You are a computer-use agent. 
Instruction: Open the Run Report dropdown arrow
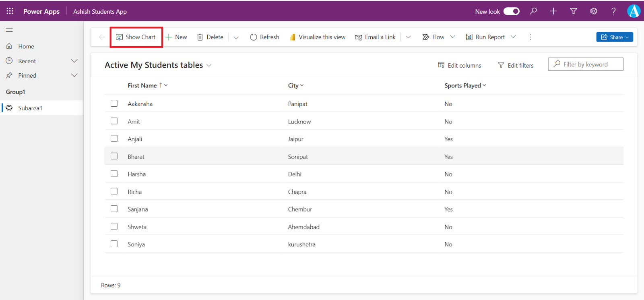pyautogui.click(x=513, y=37)
